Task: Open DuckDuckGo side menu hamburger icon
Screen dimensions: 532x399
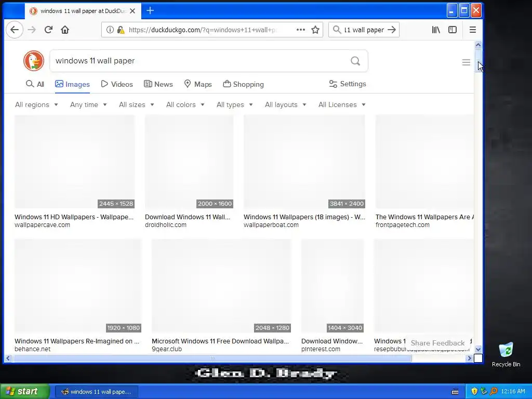Action: click(x=466, y=62)
